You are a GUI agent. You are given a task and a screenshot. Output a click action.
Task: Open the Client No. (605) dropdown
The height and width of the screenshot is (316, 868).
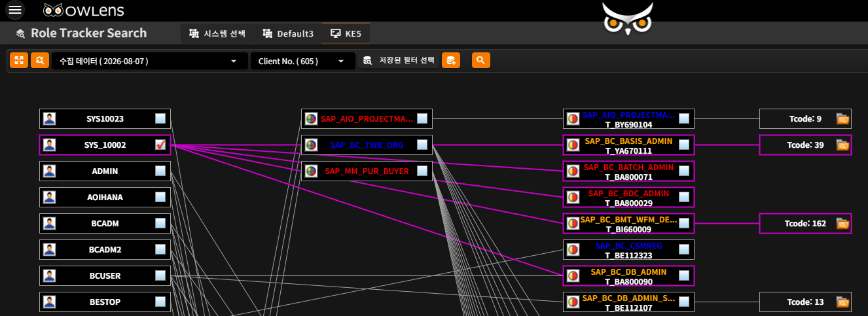tap(303, 61)
